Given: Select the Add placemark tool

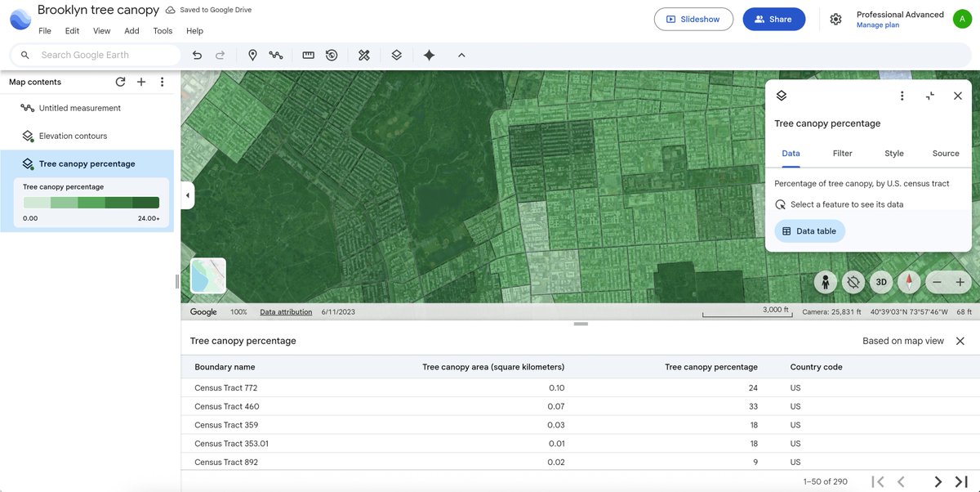Looking at the screenshot, I should (252, 55).
